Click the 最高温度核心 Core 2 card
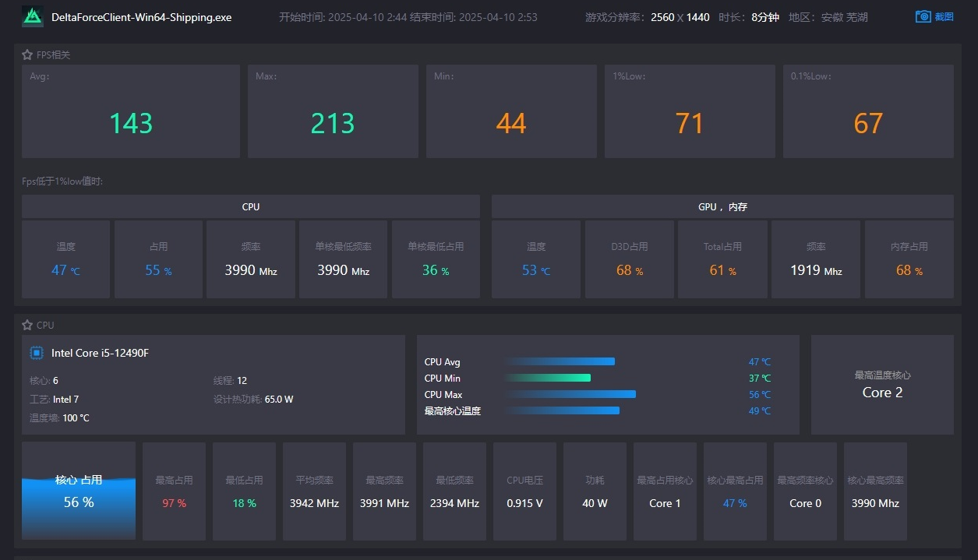The image size is (978, 560). (882, 385)
